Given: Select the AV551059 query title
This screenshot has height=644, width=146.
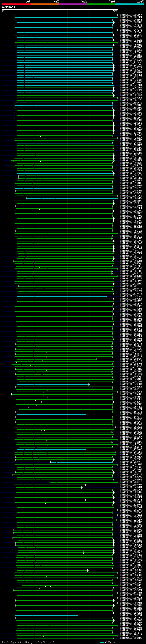Looking at the screenshot, I should coord(8,8).
